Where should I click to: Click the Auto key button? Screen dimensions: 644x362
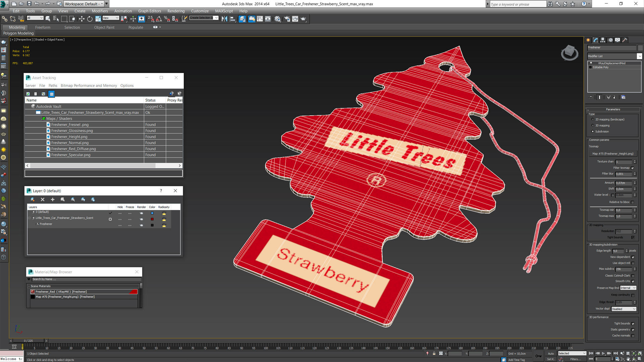coord(551,354)
